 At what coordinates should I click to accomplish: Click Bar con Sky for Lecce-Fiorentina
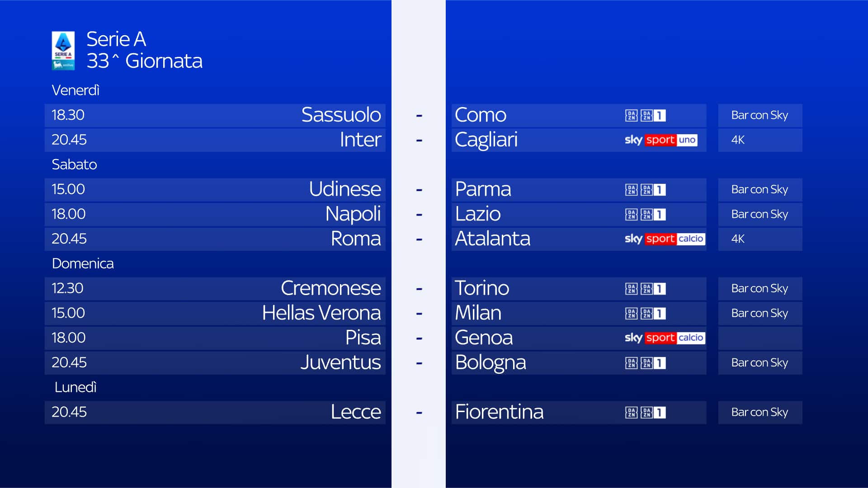tap(759, 413)
